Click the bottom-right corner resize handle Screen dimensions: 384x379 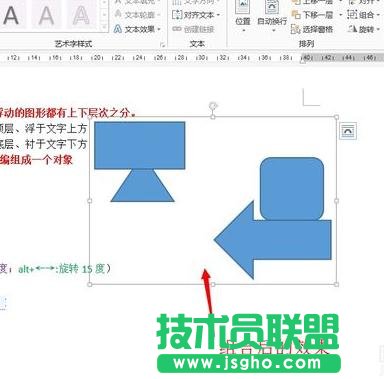click(x=336, y=284)
